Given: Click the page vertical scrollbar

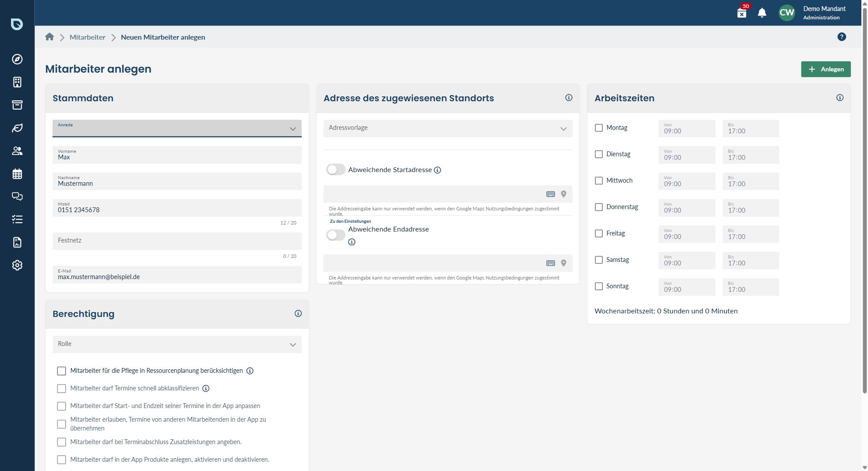Looking at the screenshot, I should (x=864, y=200).
